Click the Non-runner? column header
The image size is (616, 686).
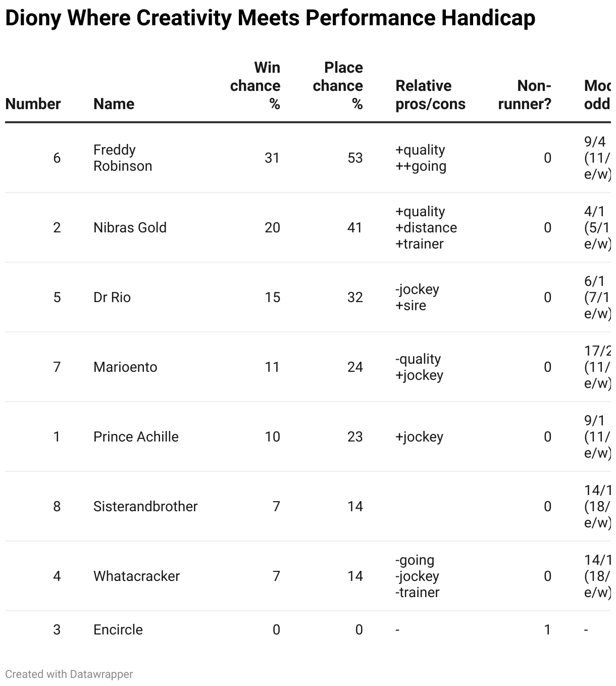click(525, 94)
